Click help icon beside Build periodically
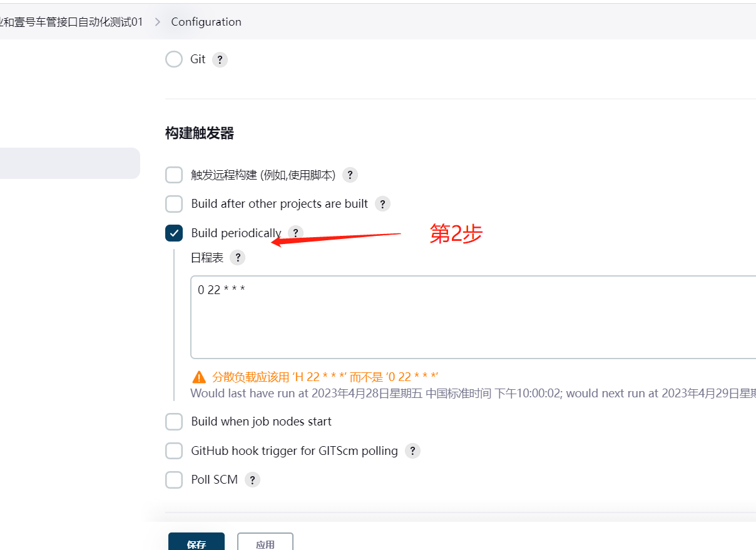756x550 pixels. [x=295, y=233]
